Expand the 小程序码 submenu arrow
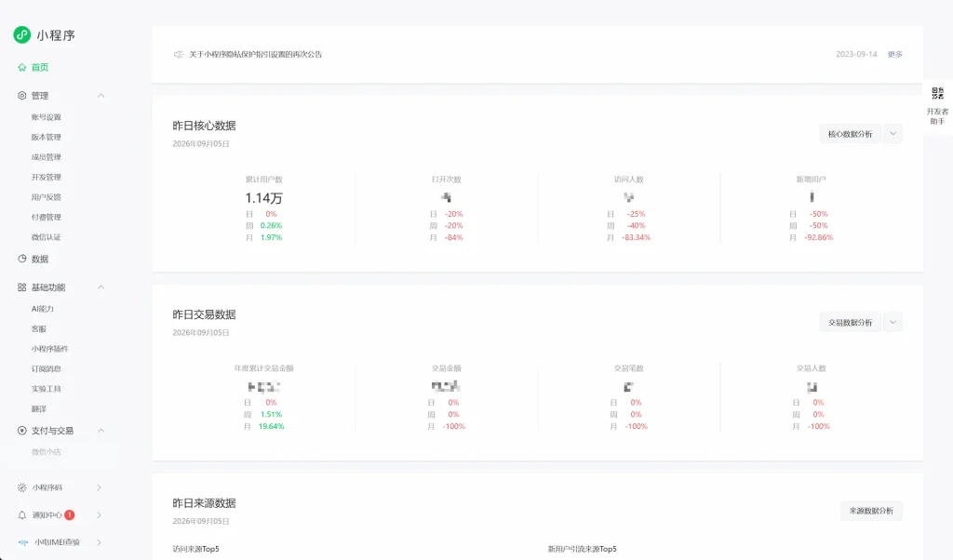The image size is (953, 560). (x=99, y=487)
